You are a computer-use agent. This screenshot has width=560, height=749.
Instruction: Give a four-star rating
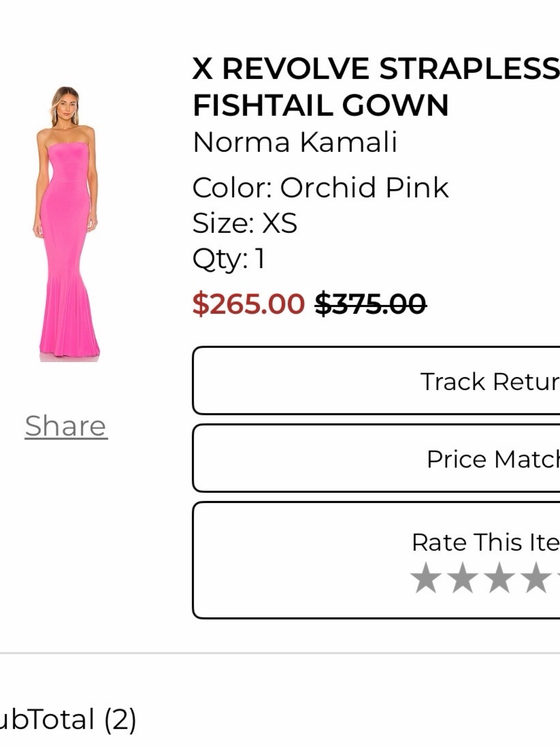click(x=536, y=578)
